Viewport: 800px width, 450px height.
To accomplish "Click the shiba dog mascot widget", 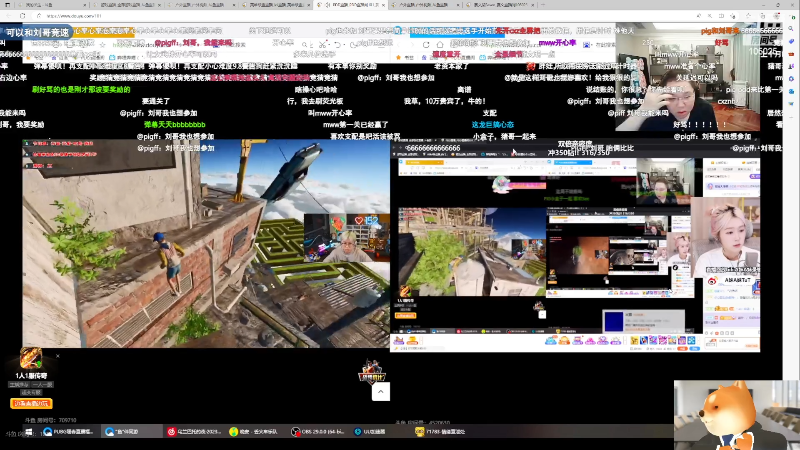I will point(737,415).
